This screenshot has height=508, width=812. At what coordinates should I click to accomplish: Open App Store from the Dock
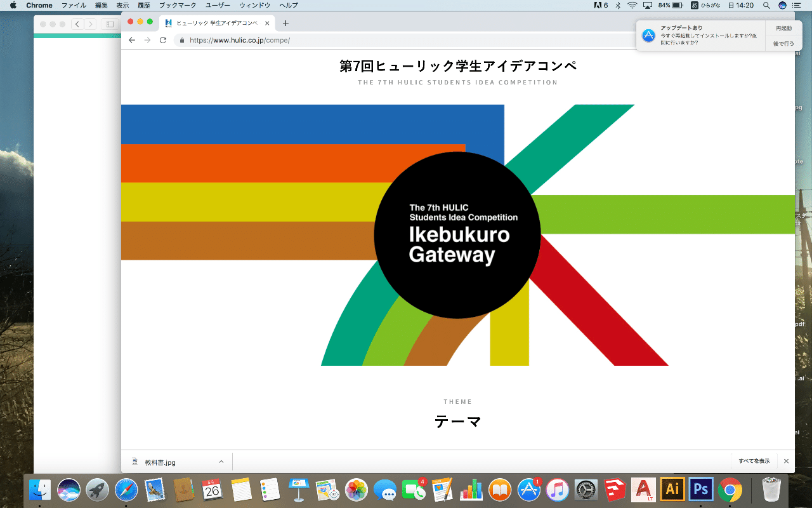coord(528,490)
